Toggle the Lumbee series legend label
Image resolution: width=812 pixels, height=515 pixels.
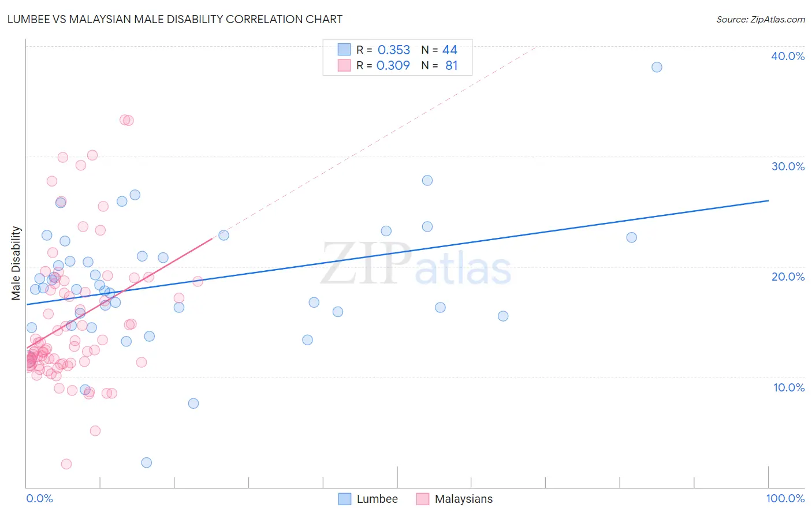point(377,499)
